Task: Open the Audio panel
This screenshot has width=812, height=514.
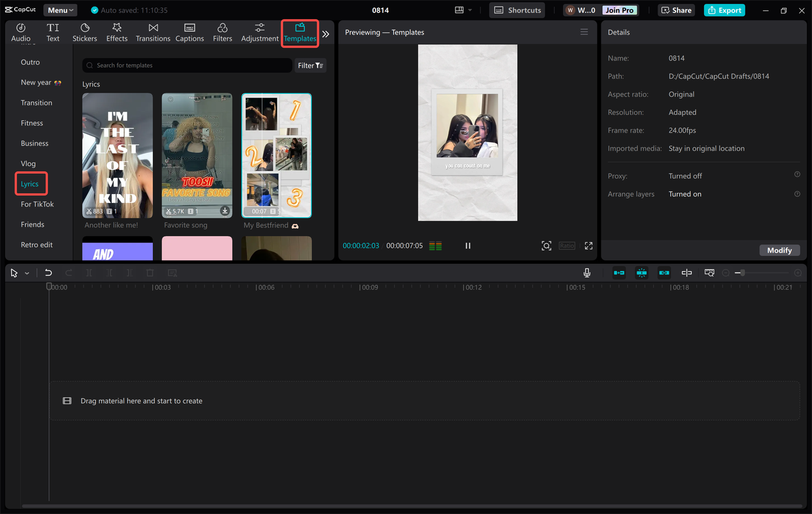Action: point(20,32)
